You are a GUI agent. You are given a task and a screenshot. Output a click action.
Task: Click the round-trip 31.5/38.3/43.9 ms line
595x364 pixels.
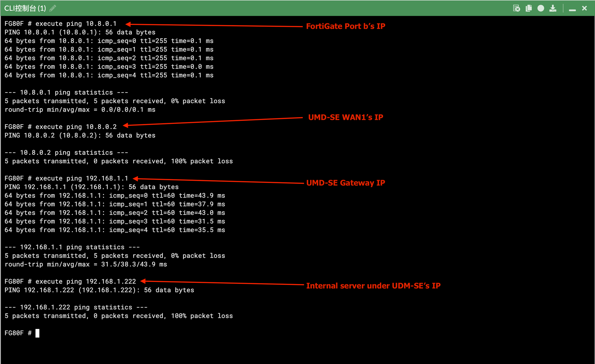pos(86,264)
